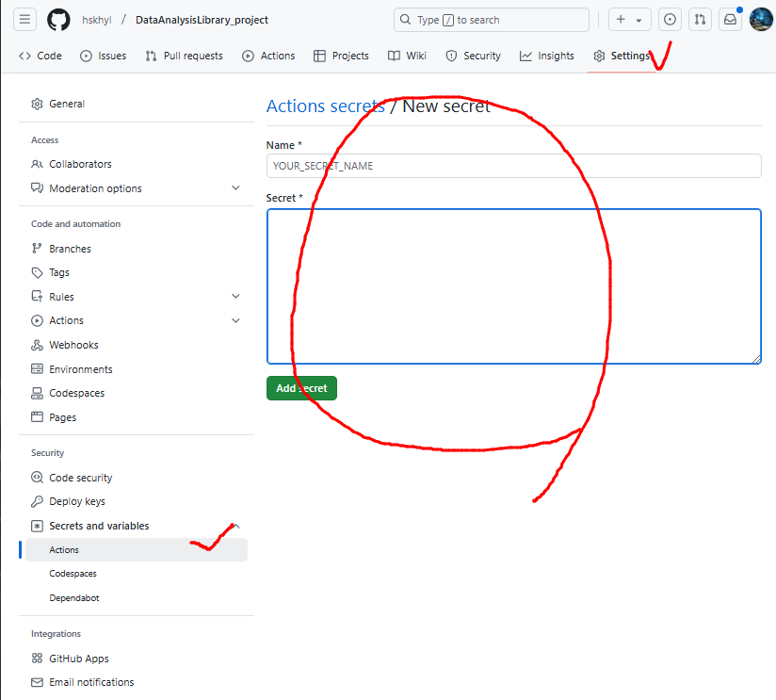Open the user avatar menu
Viewport: 776px width, 700px height.
(x=761, y=20)
